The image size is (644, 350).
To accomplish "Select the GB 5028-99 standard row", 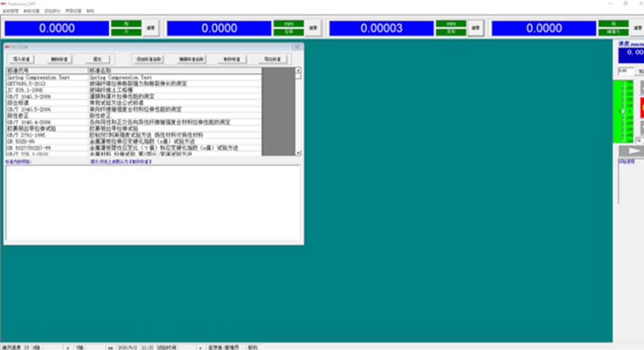I will point(134,141).
